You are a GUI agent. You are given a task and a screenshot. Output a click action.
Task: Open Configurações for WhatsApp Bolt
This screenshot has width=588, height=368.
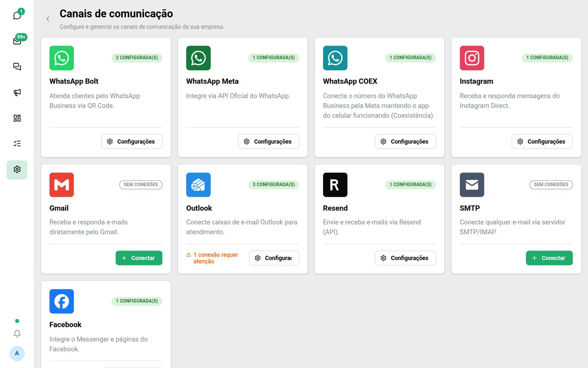click(x=132, y=142)
